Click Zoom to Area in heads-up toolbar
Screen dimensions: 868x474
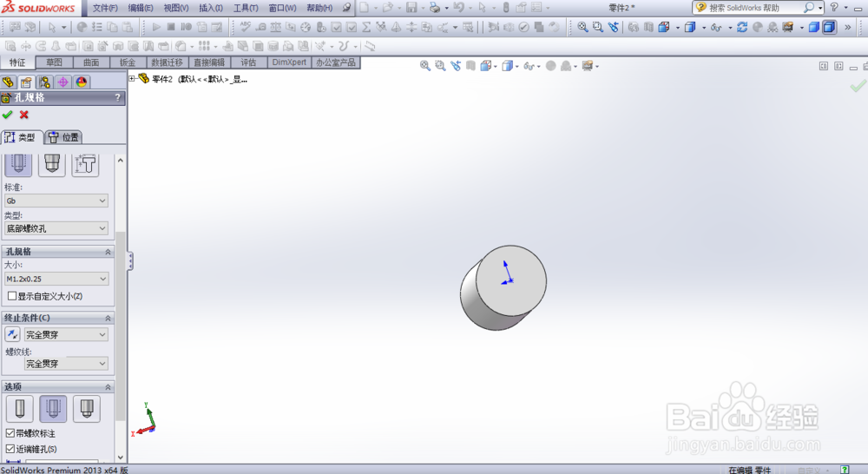440,66
